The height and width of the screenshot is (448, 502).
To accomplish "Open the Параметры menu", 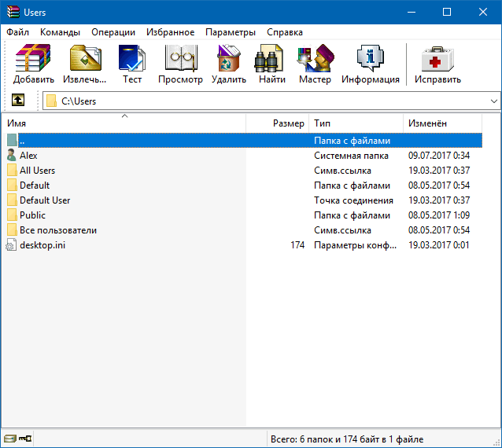I will coord(230,32).
